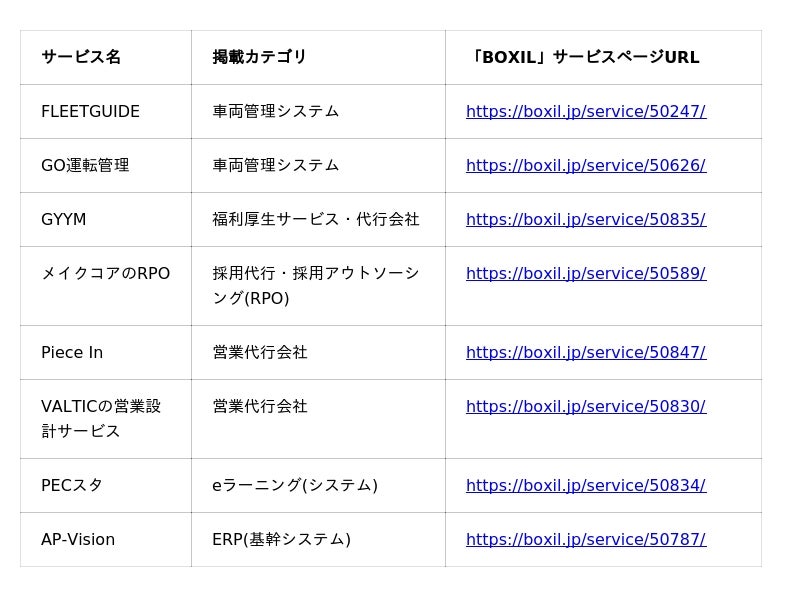The width and height of the screenshot is (800, 597).
Task: Select the GYYM service name cell
Action: point(64,220)
